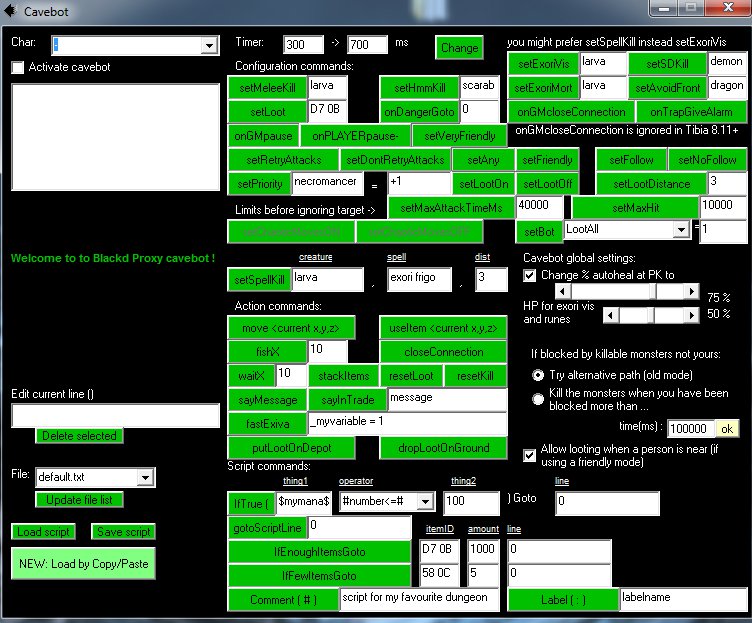Click the Cavebot title bar app icon
Image resolution: width=752 pixels, height=623 pixels.
click(x=10, y=11)
